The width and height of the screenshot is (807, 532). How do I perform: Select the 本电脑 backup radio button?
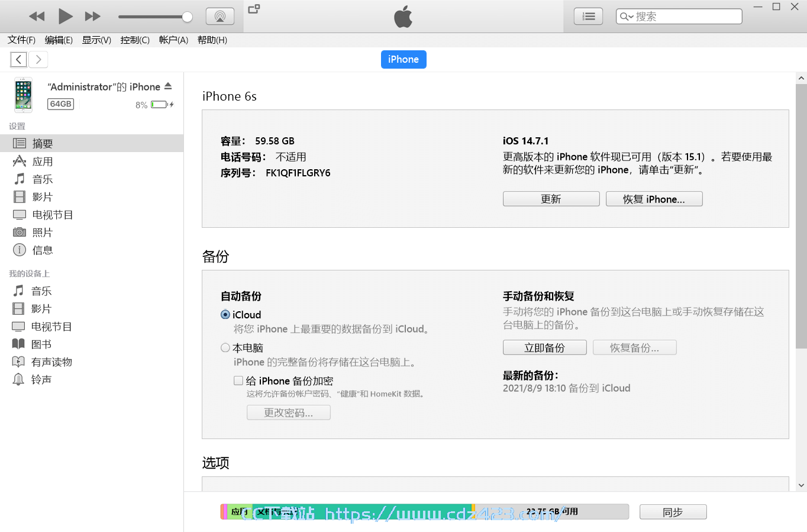(x=225, y=348)
